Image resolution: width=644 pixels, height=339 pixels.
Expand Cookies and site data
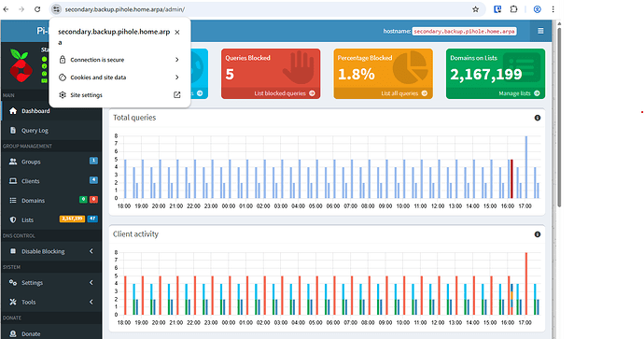[x=119, y=78]
